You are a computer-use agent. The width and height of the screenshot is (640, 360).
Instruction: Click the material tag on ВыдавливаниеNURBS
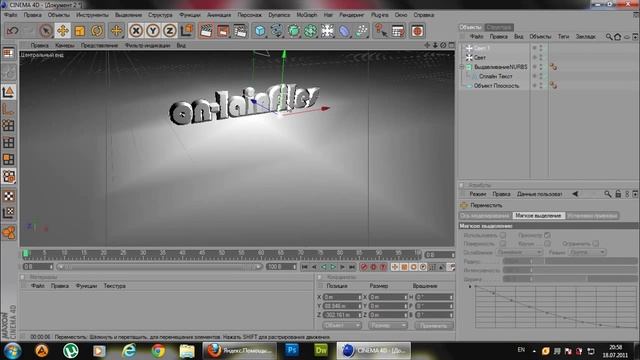click(x=553, y=67)
